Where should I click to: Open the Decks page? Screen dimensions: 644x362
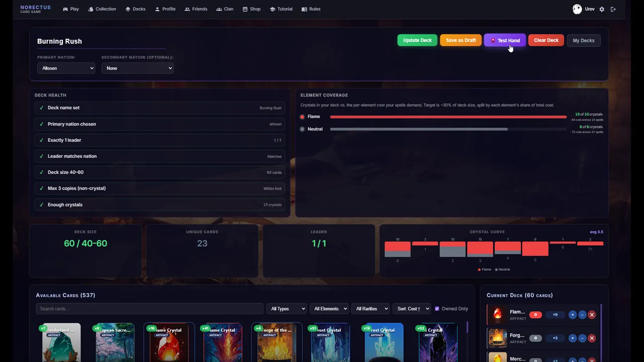tap(135, 9)
